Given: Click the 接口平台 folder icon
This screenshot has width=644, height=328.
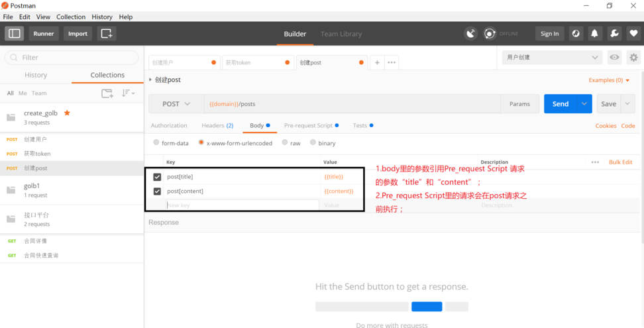Looking at the screenshot, I should click(x=11, y=219).
